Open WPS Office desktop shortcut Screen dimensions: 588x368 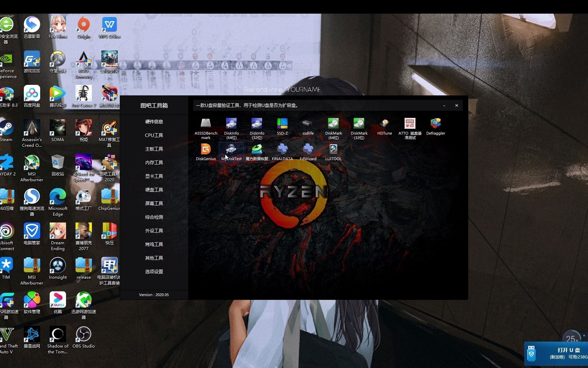(110, 28)
